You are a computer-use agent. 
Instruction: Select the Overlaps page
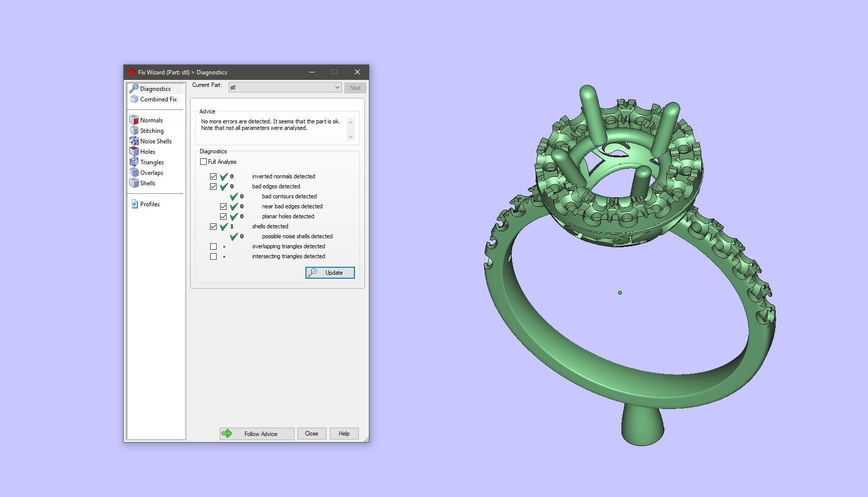(x=152, y=173)
